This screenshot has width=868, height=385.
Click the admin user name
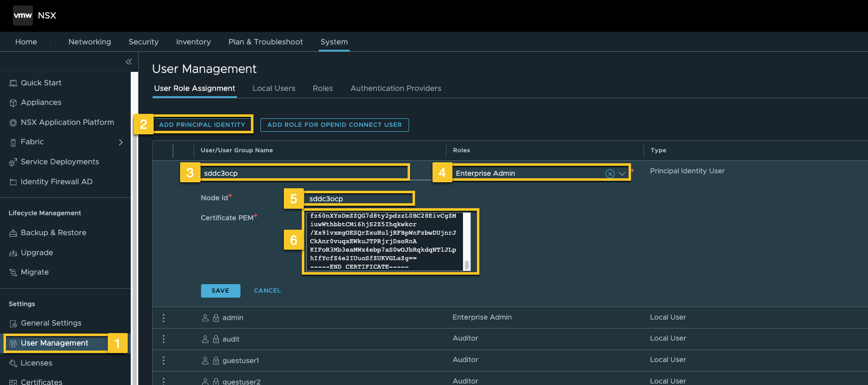pyautogui.click(x=233, y=318)
